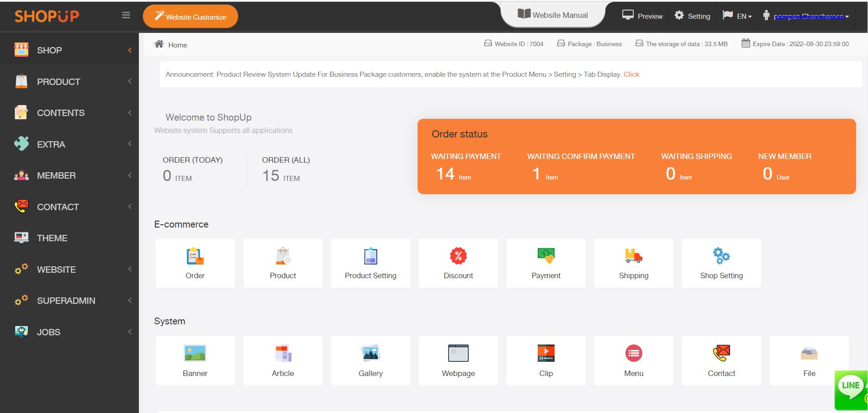Open the Clip video tile
868x413 pixels.
click(546, 360)
